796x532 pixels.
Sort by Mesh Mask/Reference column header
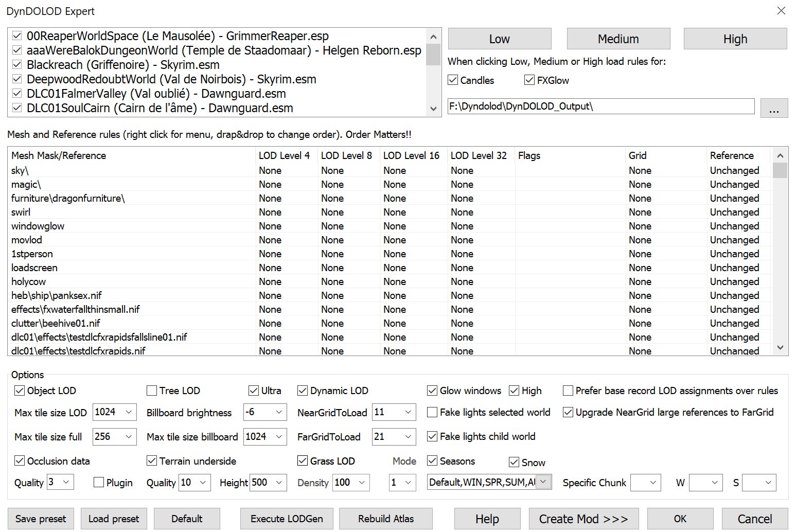point(132,155)
